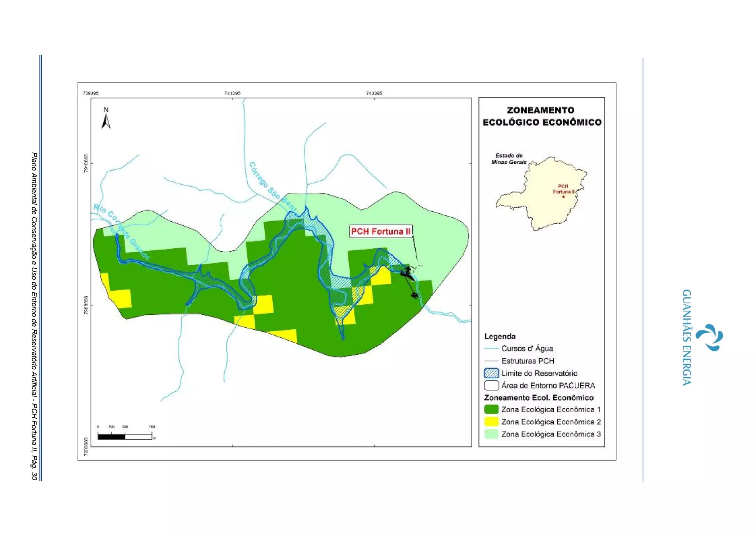
Task: Click the Guanhães Energia swirl logo
Action: click(709, 337)
